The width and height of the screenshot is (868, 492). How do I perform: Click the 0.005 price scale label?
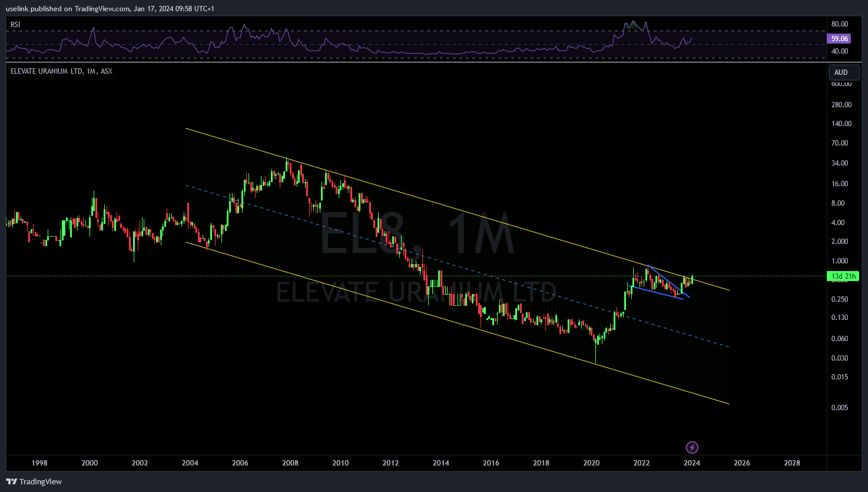point(839,408)
